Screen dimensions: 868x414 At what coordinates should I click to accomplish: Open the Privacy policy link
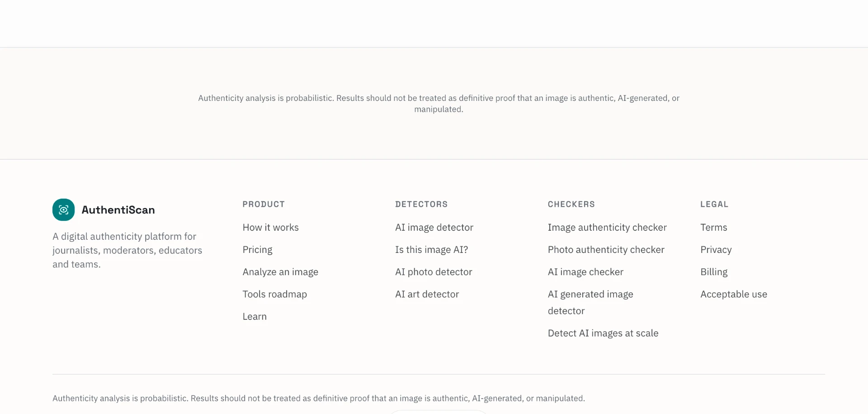(x=716, y=250)
